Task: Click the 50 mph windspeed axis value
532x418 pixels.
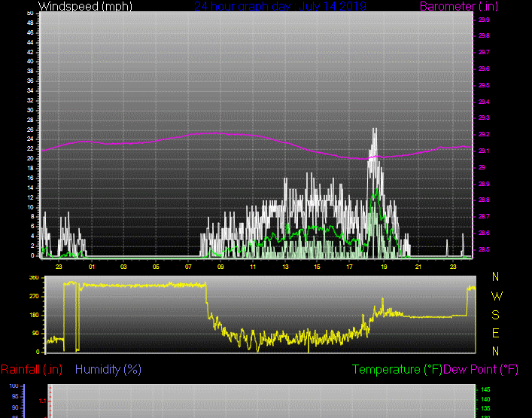Action: [29, 14]
